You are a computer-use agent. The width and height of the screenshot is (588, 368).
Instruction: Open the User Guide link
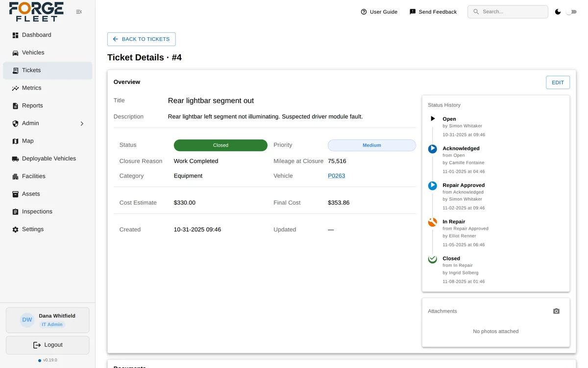pos(379,12)
